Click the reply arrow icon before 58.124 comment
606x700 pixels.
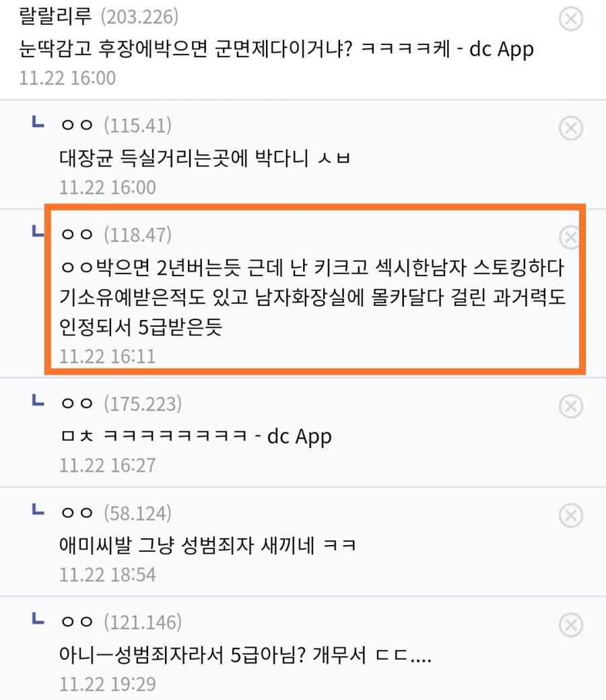tap(38, 509)
